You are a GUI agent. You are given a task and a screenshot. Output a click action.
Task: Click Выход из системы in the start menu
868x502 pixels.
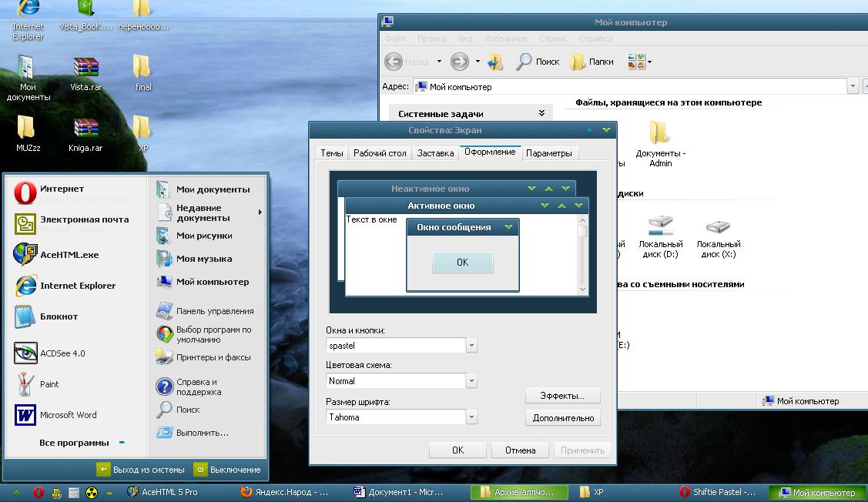tap(141, 470)
